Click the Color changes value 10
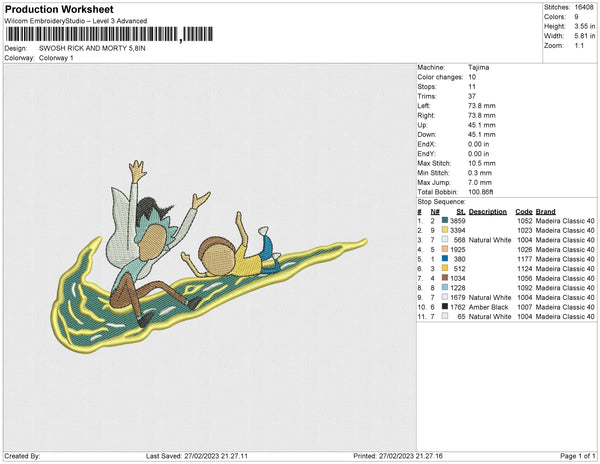Image resolution: width=600 pixels, height=464 pixels. (472, 77)
